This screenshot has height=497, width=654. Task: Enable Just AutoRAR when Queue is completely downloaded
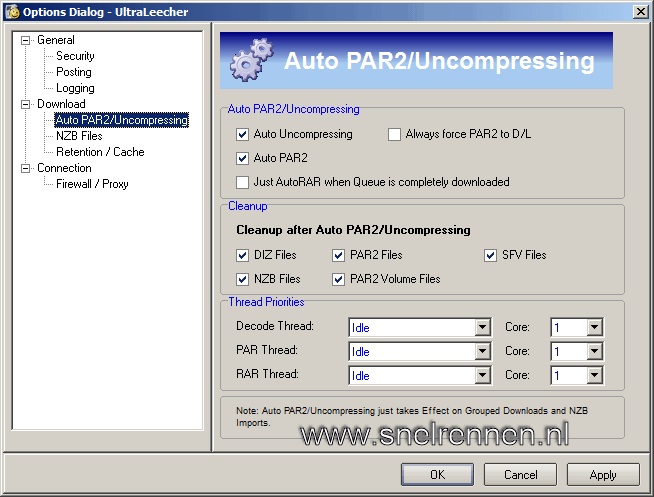click(x=242, y=182)
